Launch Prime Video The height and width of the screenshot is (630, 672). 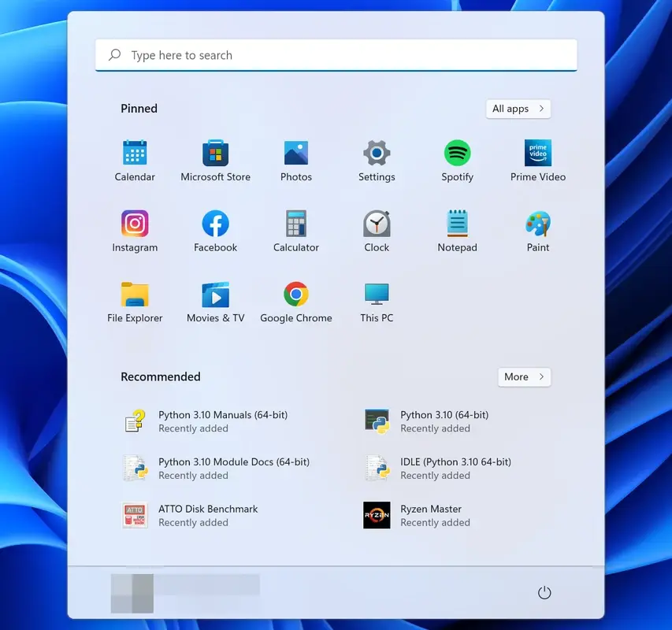pos(537,154)
